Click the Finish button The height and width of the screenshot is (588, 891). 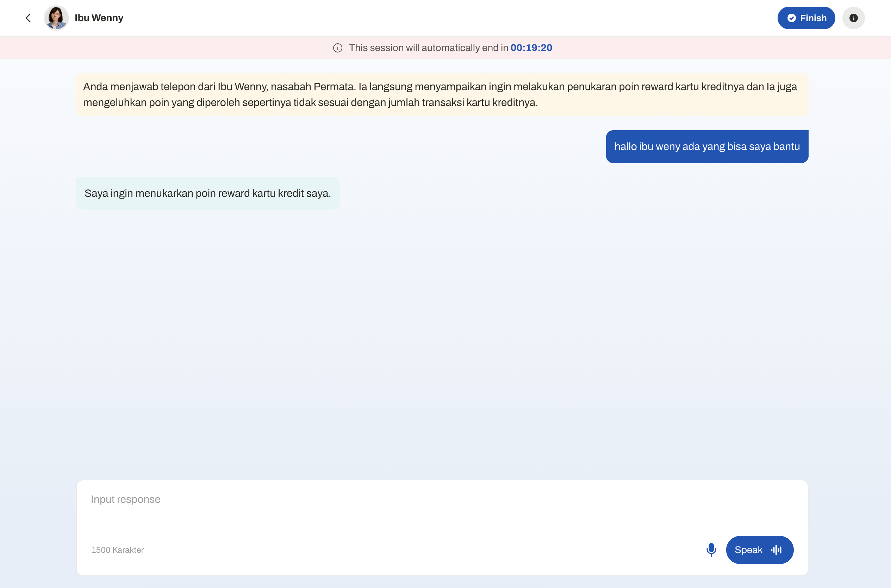(806, 18)
